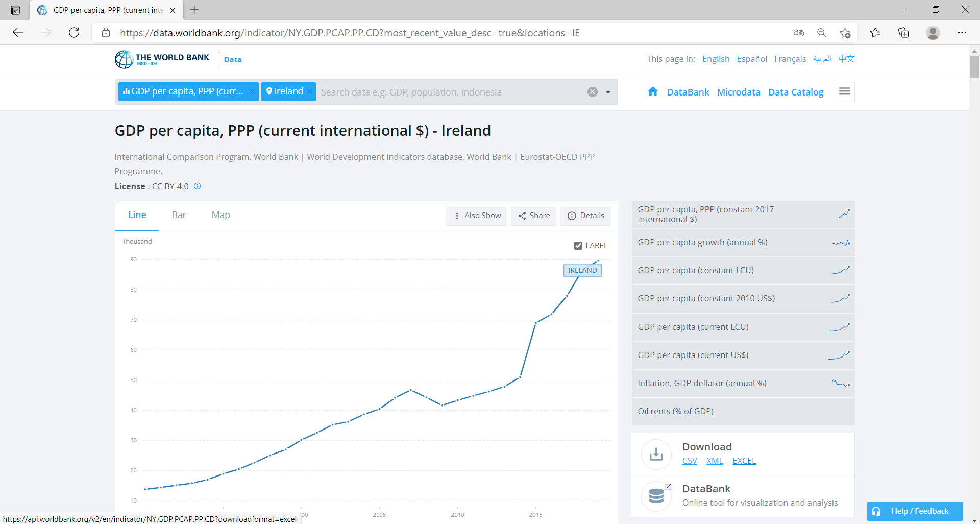Download data as CSV
Image resolution: width=980 pixels, height=524 pixels.
coord(689,461)
